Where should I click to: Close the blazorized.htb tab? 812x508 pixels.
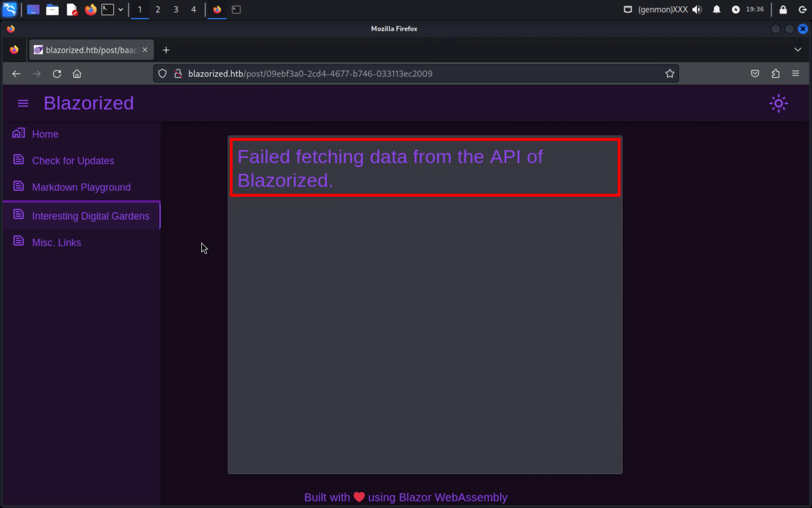(x=145, y=50)
